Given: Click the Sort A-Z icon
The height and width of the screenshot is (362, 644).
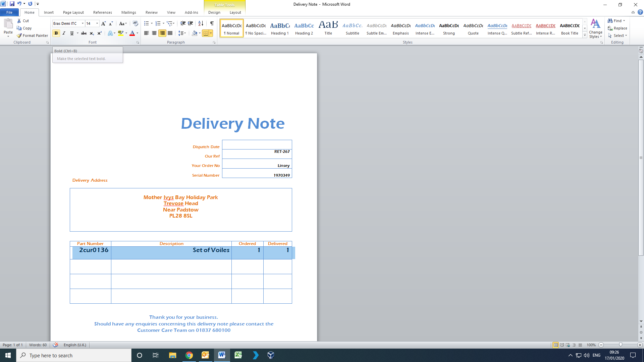Looking at the screenshot, I should [201, 23].
